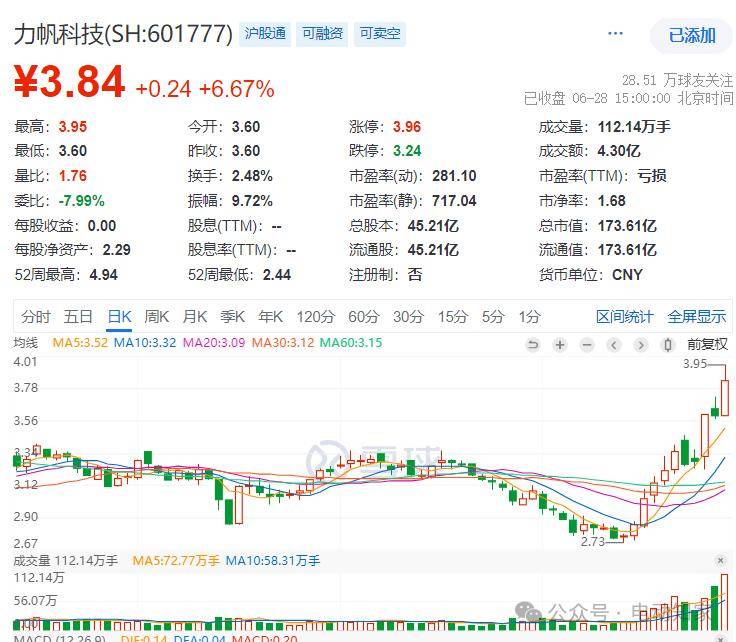Click the undo/reset chart icon
Viewport: 736px width, 642px height.
click(x=533, y=345)
